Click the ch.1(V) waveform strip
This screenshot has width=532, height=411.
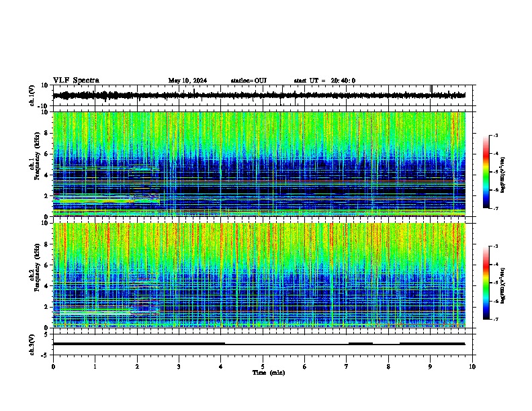click(263, 95)
